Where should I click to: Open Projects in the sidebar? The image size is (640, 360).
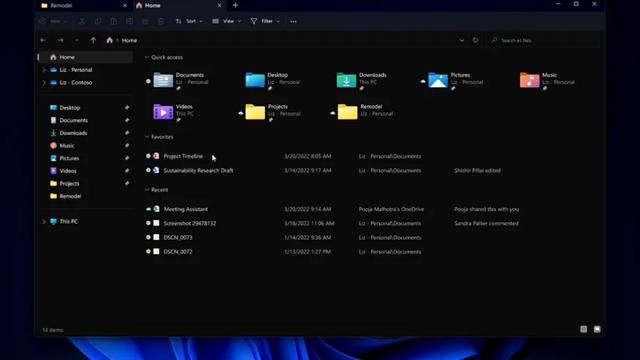pos(69,184)
